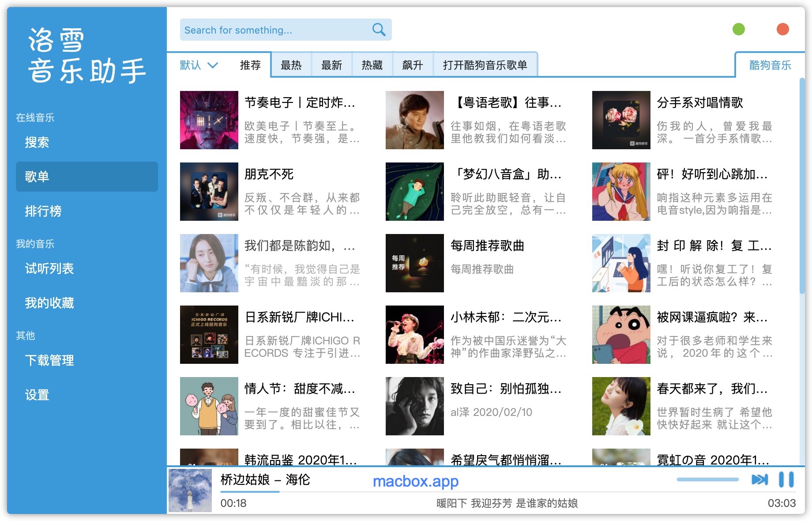Open 节奏电子 playlist cover

point(209,120)
